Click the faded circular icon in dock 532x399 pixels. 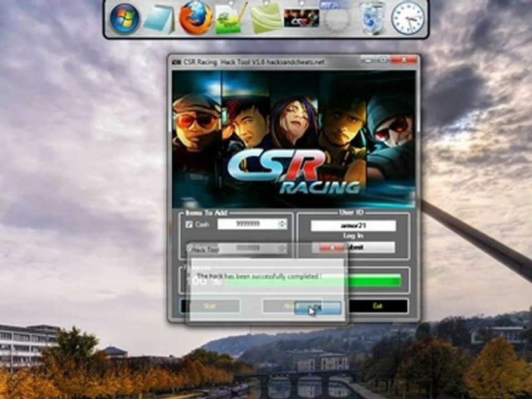pyautogui.click(x=337, y=19)
